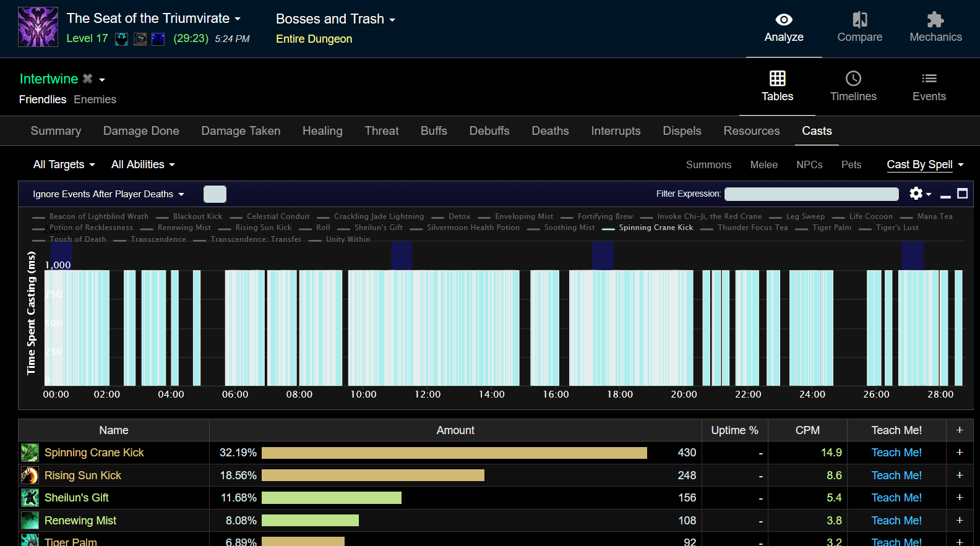980x546 pixels.
Task: Switch to Timelines clock view
Action: pyautogui.click(x=853, y=79)
